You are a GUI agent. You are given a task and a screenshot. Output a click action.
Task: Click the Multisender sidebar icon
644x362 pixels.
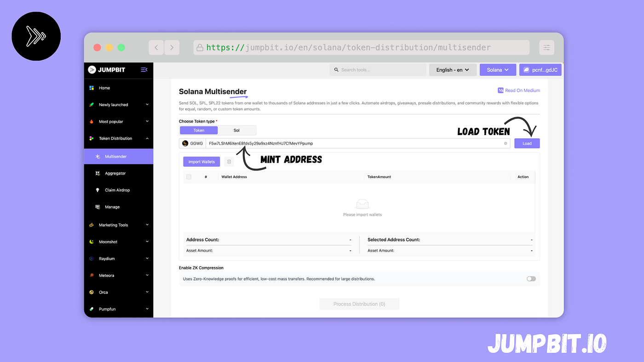click(98, 157)
